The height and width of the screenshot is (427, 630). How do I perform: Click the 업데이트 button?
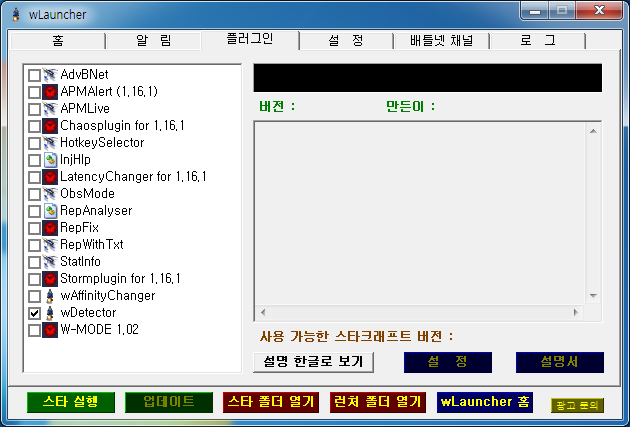pyautogui.click(x=169, y=402)
